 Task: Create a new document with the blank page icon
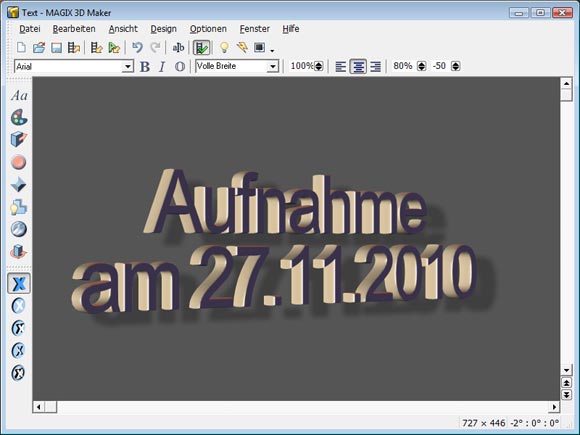click(x=21, y=47)
